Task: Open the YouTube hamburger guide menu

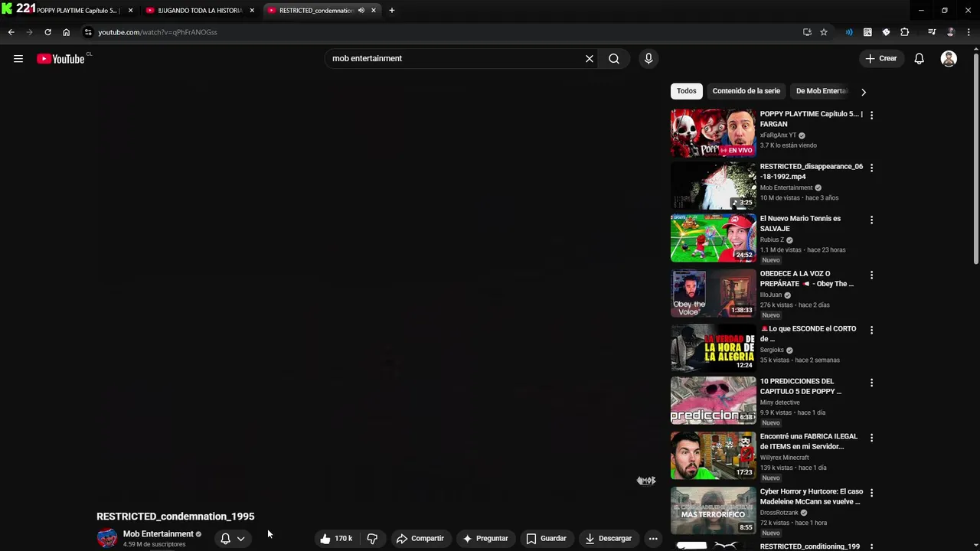Action: pos(18,59)
